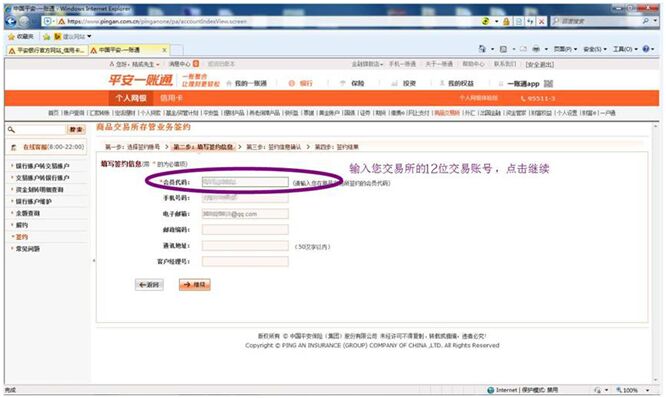
Task: Open the address bar dropdown arrow
Action: (x=497, y=22)
